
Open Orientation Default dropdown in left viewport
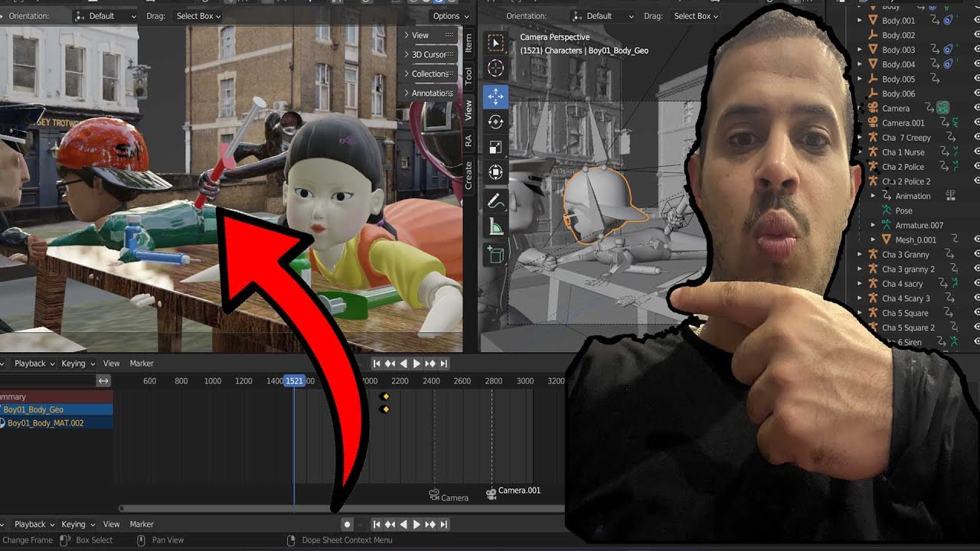tap(106, 16)
